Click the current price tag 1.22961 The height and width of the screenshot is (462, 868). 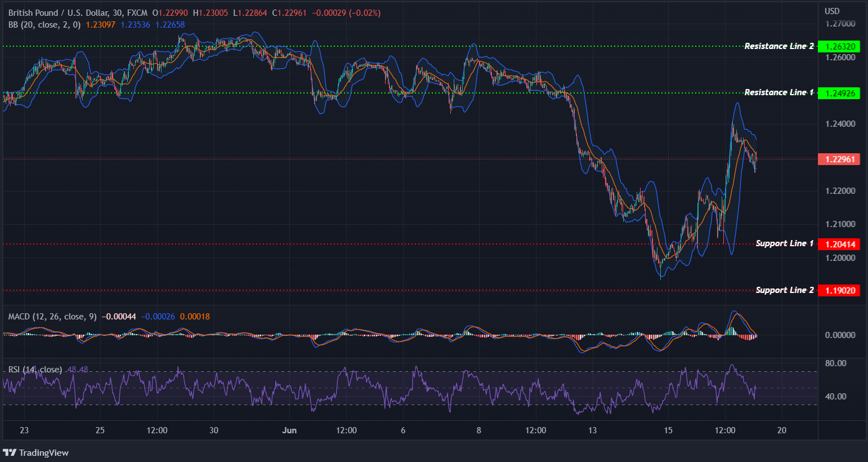[839, 159]
